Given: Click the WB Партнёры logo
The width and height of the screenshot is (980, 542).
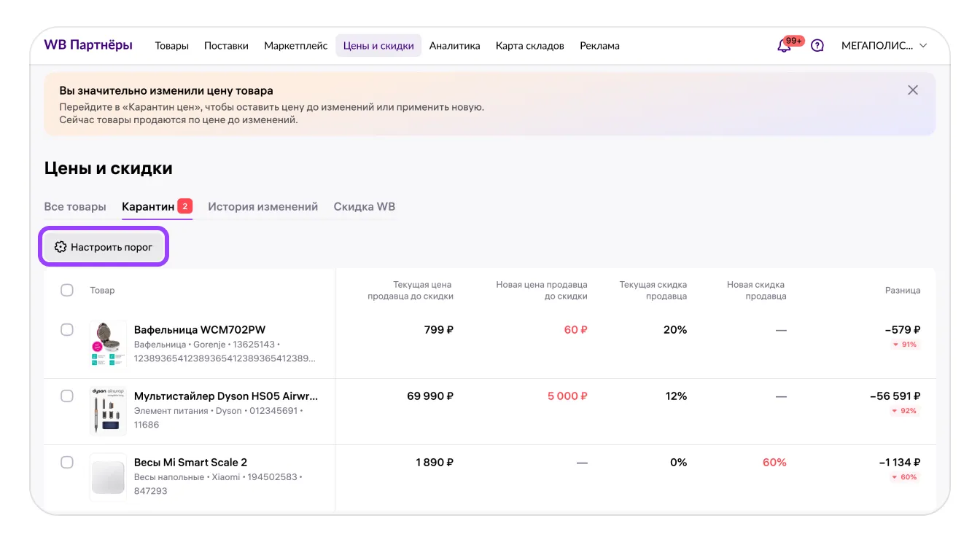Looking at the screenshot, I should (88, 45).
